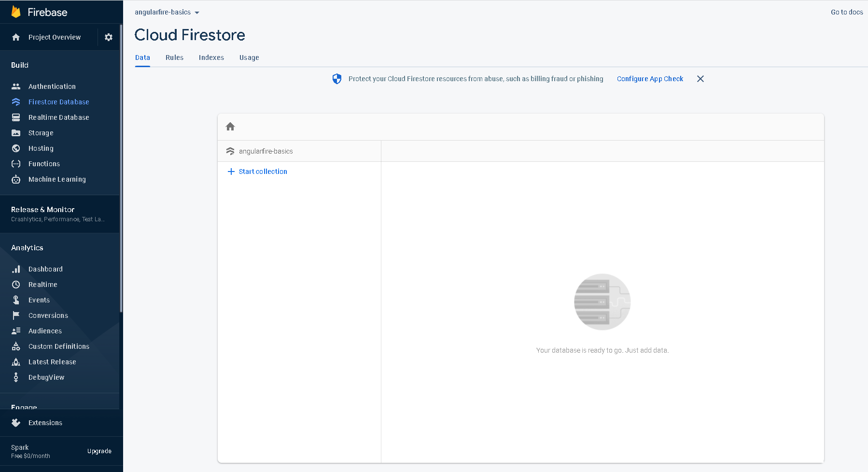
Task: Open Firestore Database in the sidebar
Action: (59, 102)
